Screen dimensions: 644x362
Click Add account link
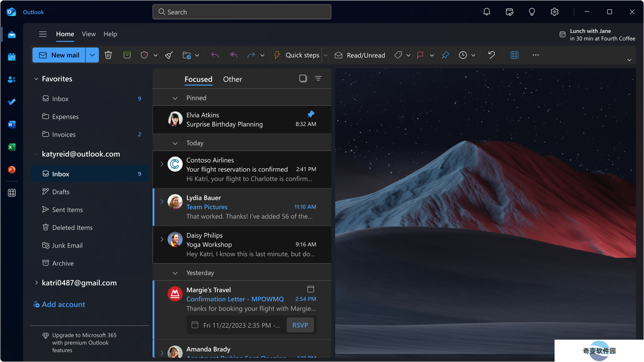59,304
